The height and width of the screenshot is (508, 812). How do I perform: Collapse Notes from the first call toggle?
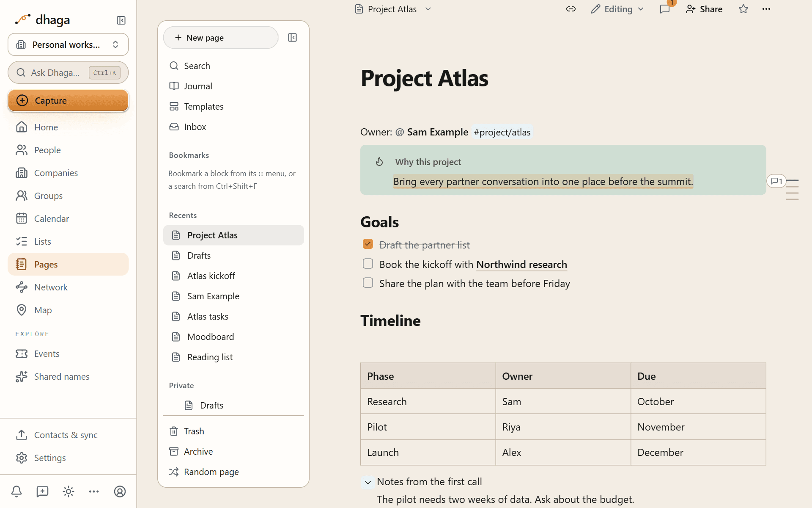[368, 482]
